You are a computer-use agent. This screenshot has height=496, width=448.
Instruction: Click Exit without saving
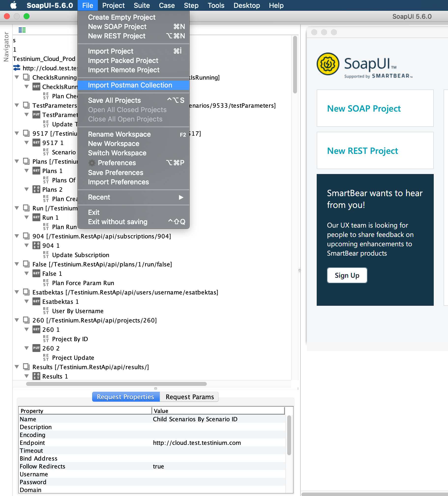point(134,222)
